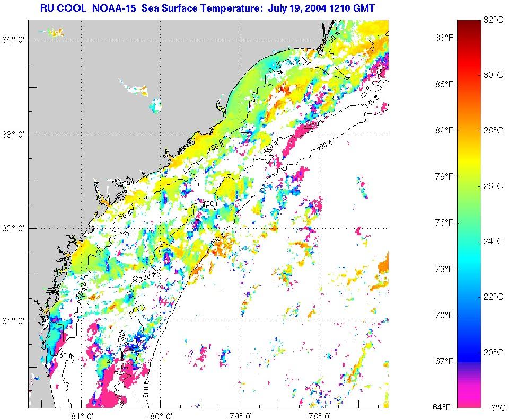Click the cyan section of the color bar
The width and height of the screenshot is (509, 420).
pos(469,260)
